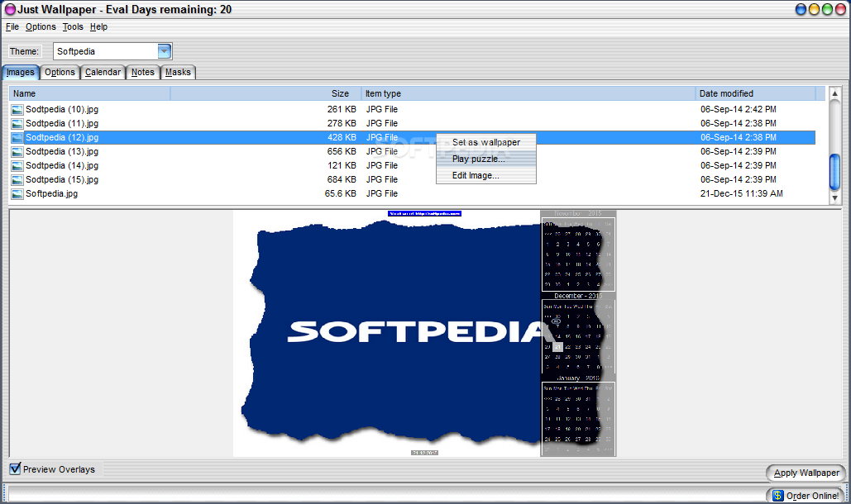Click the file list scroll up arrow
Screen dimensions: 851x504
[x=834, y=93]
